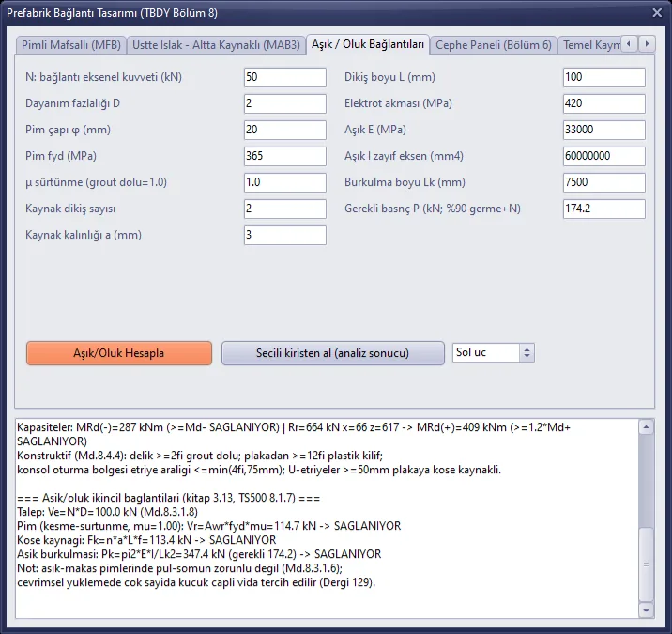
Task: Close the Prefabrik Bağlantı Tasarımı dialog
Action: coord(657,13)
